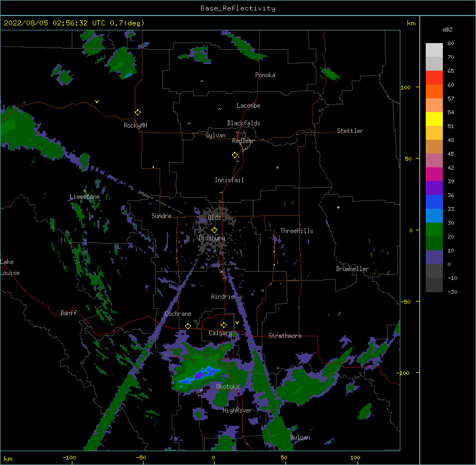Screen dimensions: 476x465
Task: Click the yellow diamond marker below Olds
Action: [214, 230]
